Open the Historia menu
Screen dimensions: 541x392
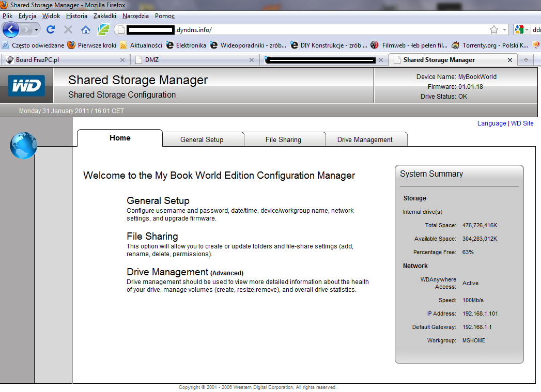tap(76, 16)
